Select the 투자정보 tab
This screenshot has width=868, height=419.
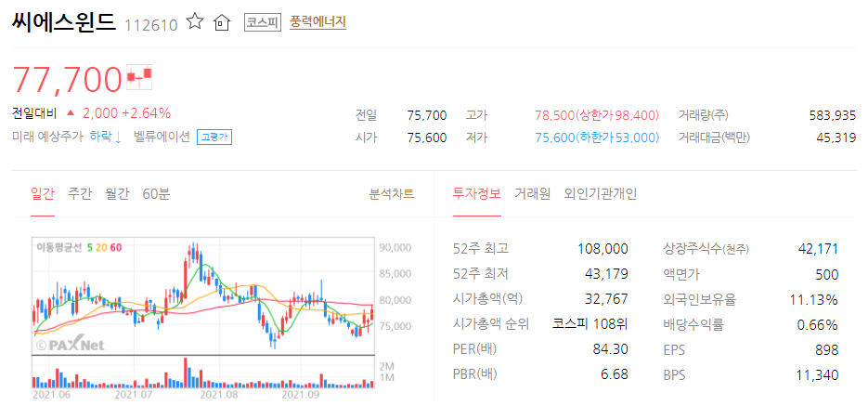pos(476,194)
